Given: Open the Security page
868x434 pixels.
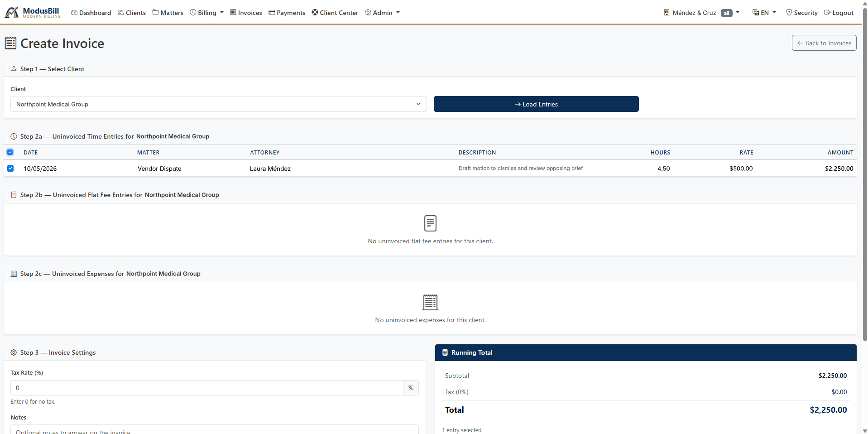Looking at the screenshot, I should pyautogui.click(x=801, y=13).
